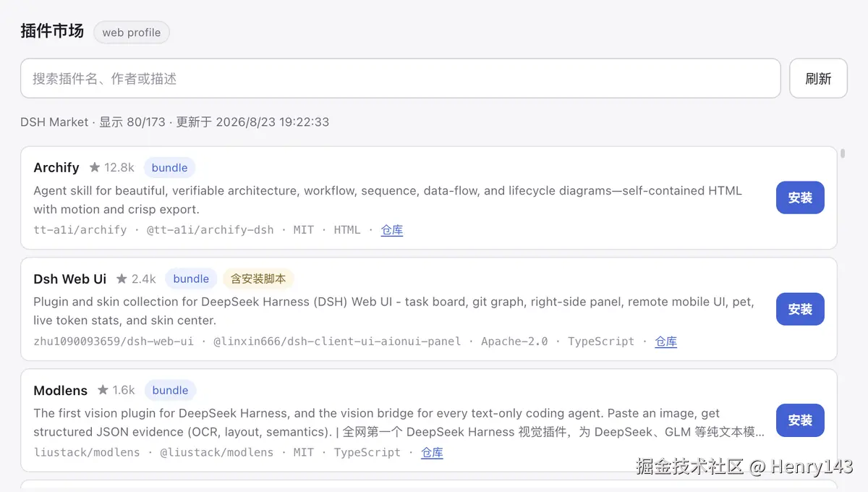Screen dimensions: 868x492
Task: Click the @tt-a1i/archify-dsh package text
Action: [x=210, y=230]
